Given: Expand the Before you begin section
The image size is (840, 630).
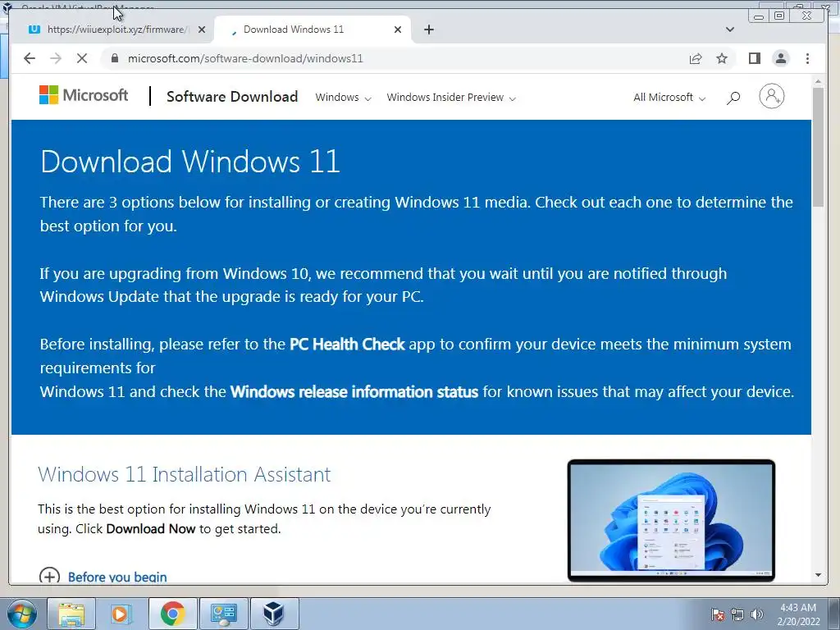Looking at the screenshot, I should pos(103,577).
